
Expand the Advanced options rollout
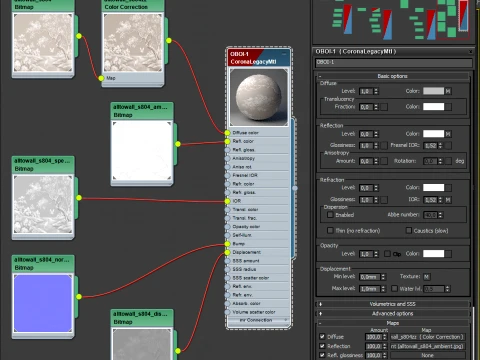coord(393,314)
